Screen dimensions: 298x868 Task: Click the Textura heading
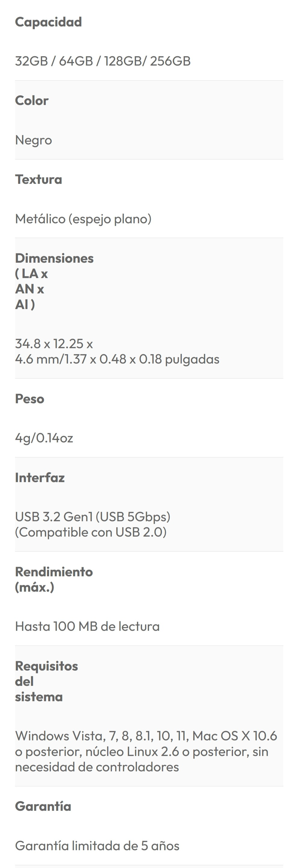click(x=39, y=179)
